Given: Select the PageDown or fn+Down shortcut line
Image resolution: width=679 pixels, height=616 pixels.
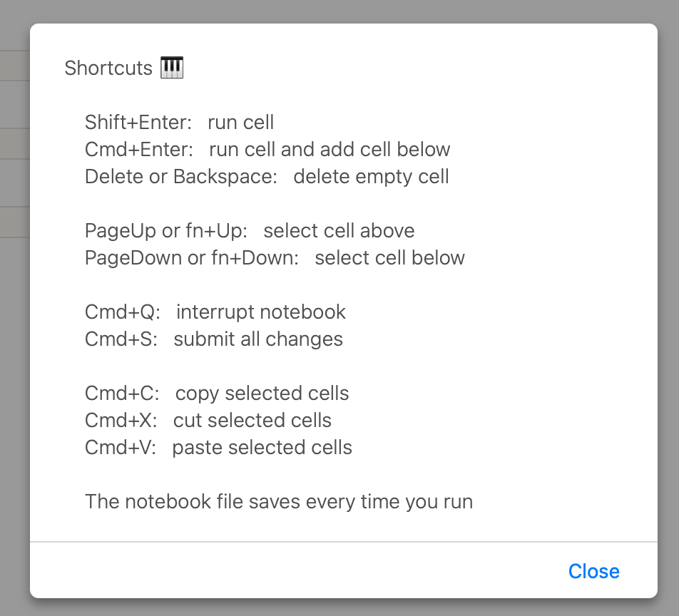Looking at the screenshot, I should [x=275, y=258].
